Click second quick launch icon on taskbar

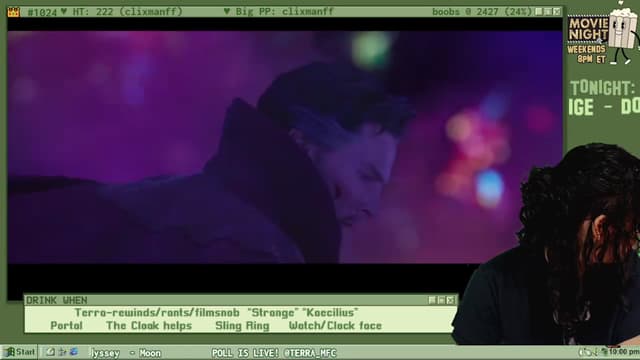(x=62, y=352)
